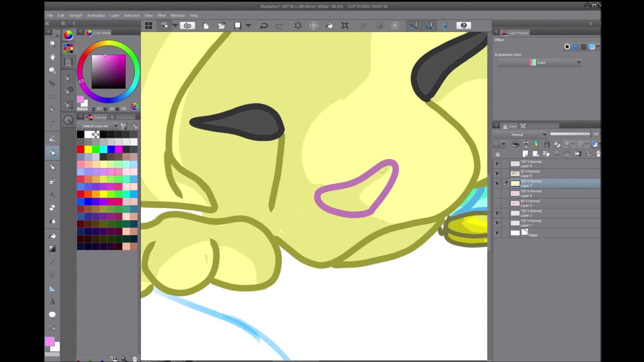Create layer mask icon
The height and width of the screenshot is (362, 644).
click(x=577, y=154)
